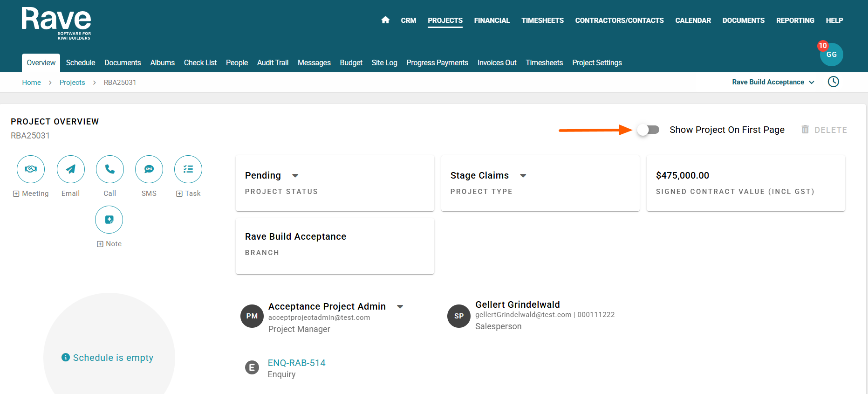This screenshot has height=394, width=868.
Task: Open enquiry link ENQ-RAB-514
Action: tap(296, 363)
